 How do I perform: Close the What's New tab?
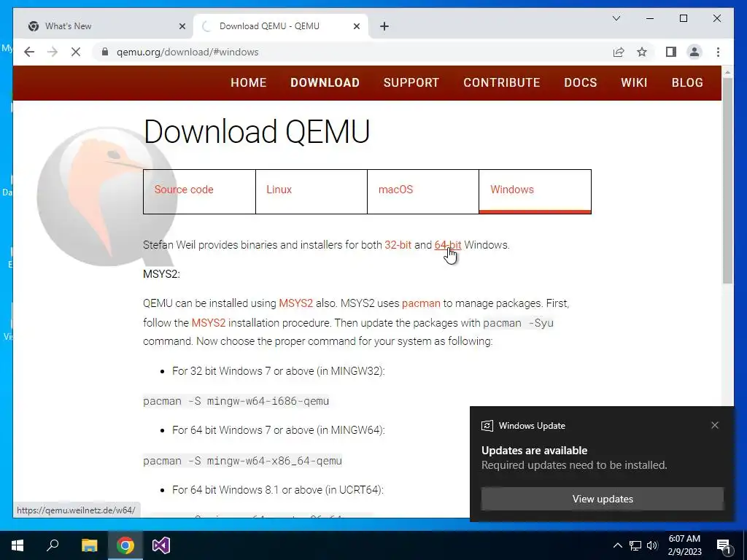[182, 27]
